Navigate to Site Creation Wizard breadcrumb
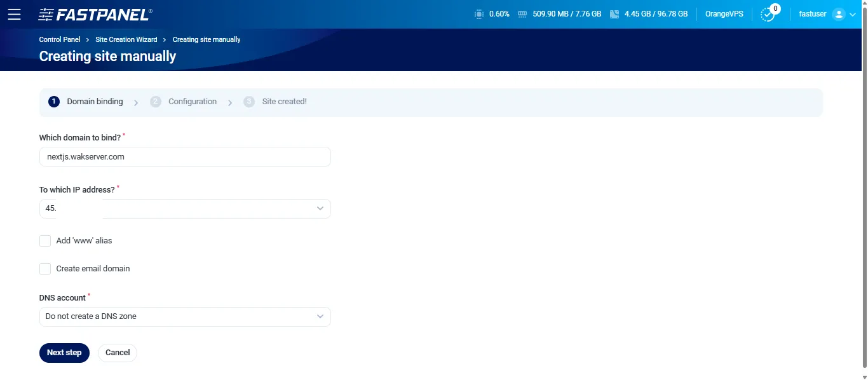Screen dimensions: 868x380 click(126, 39)
